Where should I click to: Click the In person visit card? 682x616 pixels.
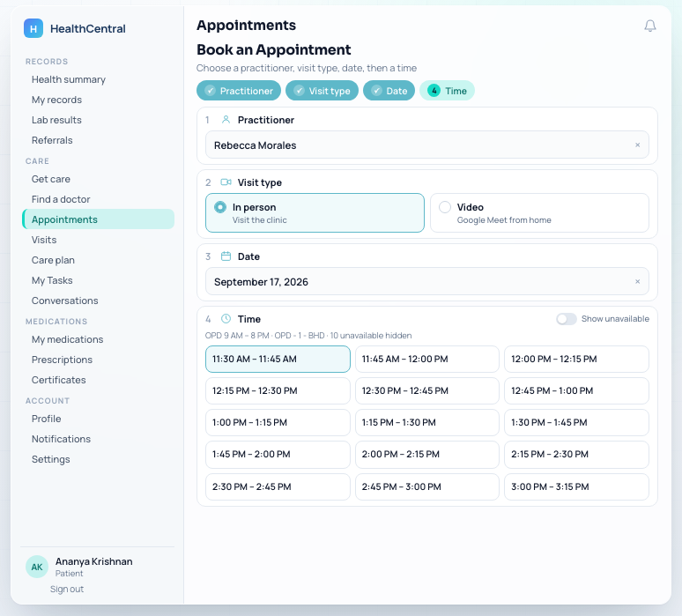click(x=315, y=212)
